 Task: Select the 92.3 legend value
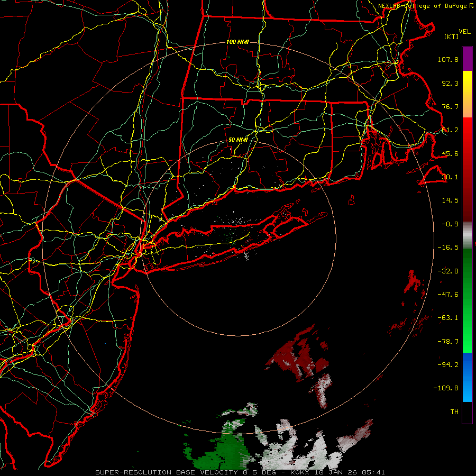[x=450, y=83]
